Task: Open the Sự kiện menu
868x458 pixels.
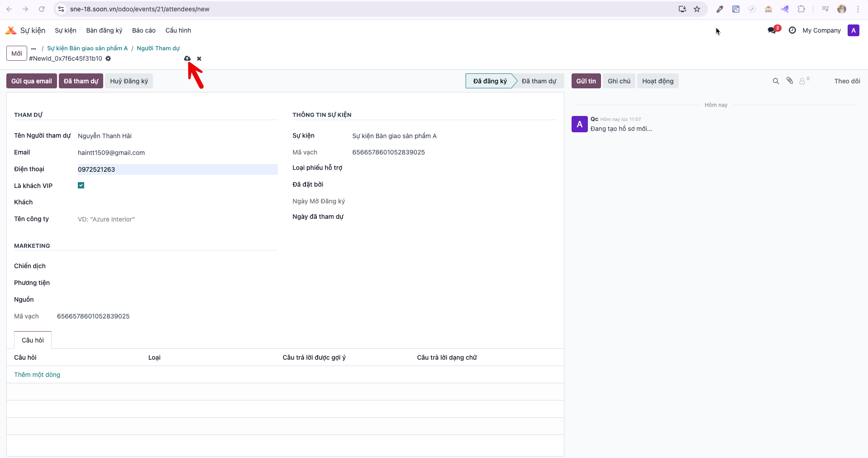Action: [x=66, y=30]
